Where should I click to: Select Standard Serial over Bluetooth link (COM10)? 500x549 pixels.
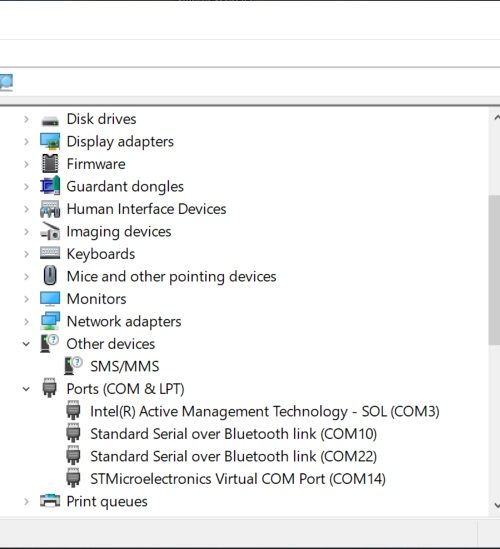pyautogui.click(x=233, y=434)
